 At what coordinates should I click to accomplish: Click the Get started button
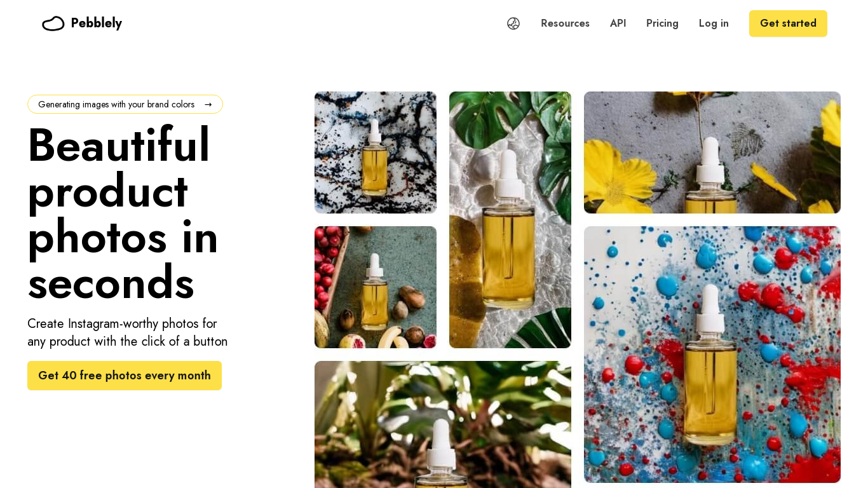tap(788, 24)
